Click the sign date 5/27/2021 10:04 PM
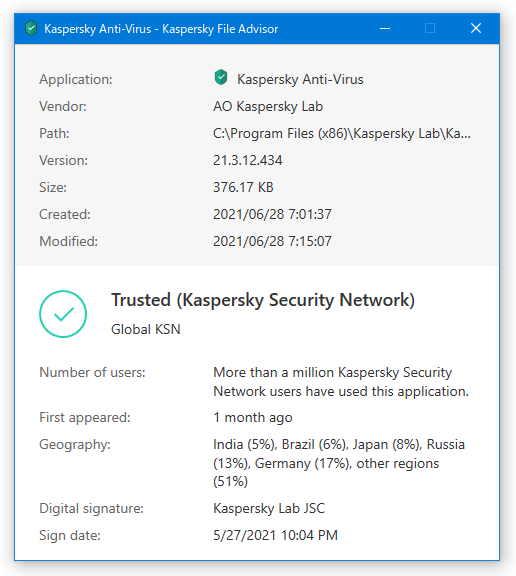 coord(275,535)
